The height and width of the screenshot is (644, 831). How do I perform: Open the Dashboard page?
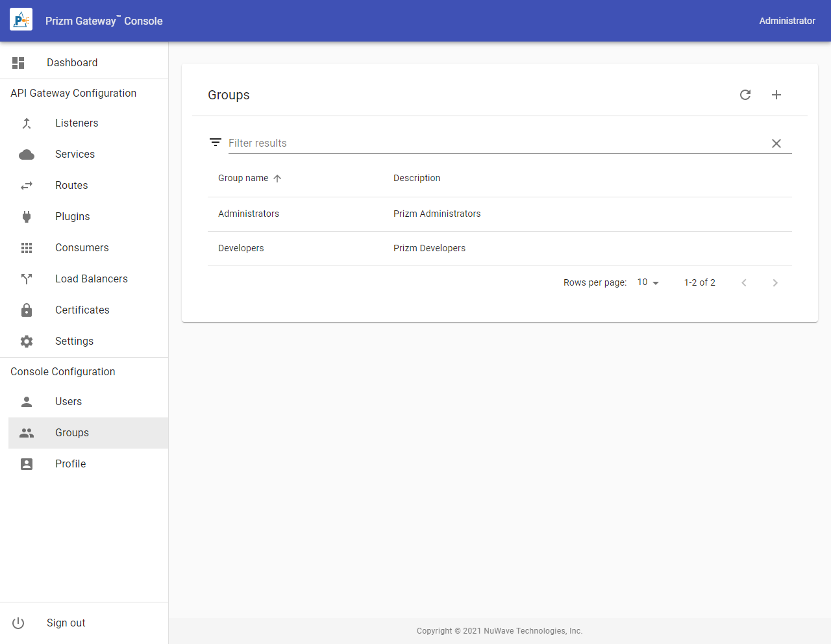click(x=72, y=63)
